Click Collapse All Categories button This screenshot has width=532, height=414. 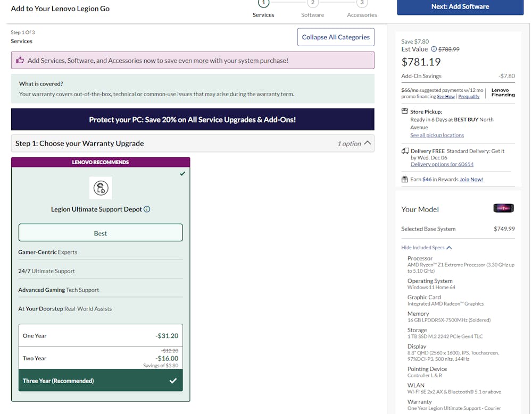tap(336, 37)
